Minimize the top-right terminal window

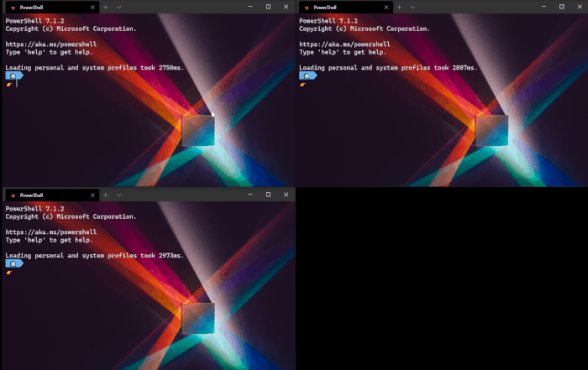(543, 7)
